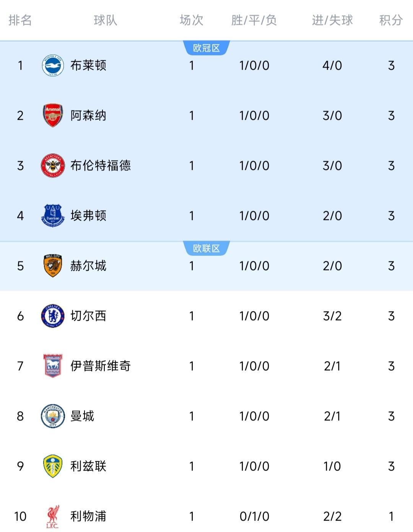
Task: Click the 欧冠区 zone label
Action: point(206,48)
